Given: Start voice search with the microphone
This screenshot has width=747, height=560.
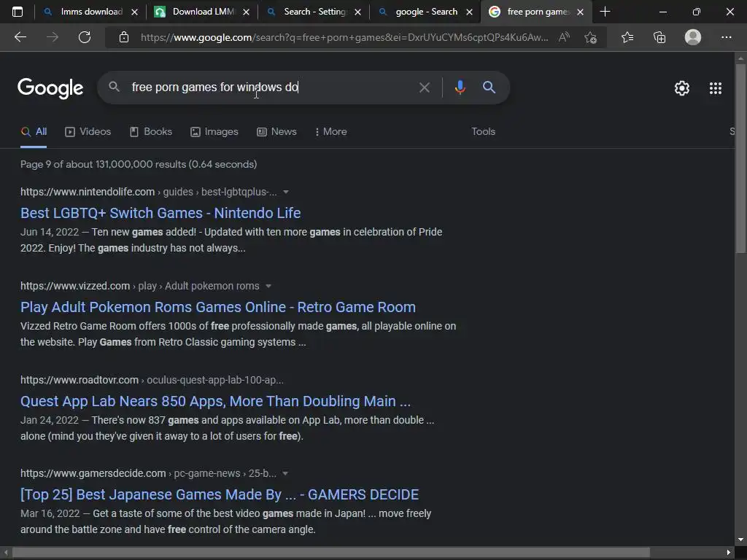Looking at the screenshot, I should 460,87.
